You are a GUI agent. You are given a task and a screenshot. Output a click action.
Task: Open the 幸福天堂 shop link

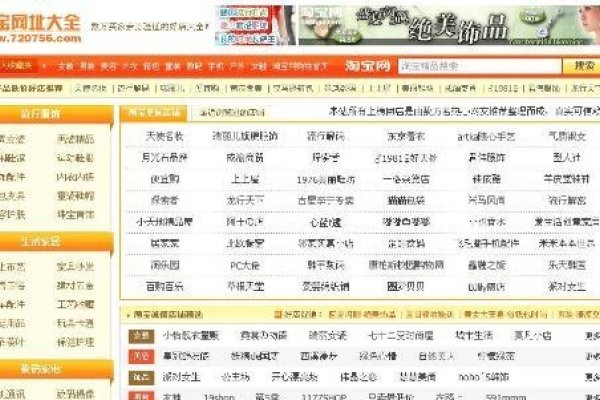[x=245, y=286]
